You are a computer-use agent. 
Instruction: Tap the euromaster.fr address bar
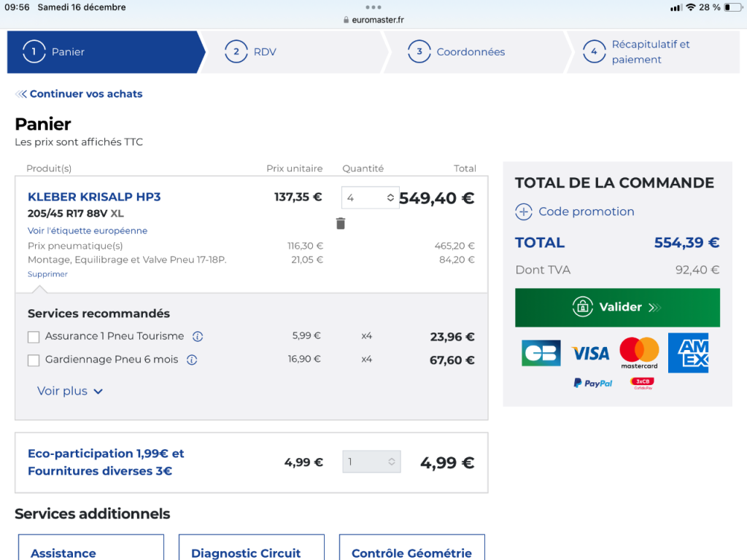point(373,20)
